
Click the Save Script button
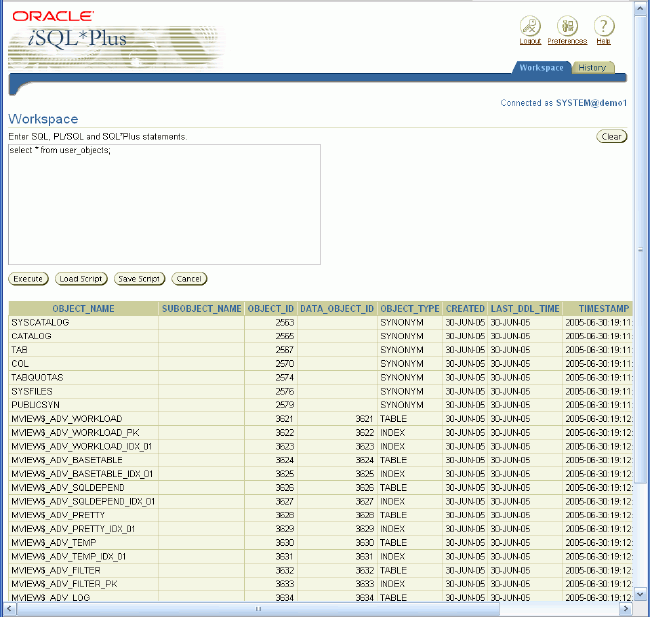[139, 279]
